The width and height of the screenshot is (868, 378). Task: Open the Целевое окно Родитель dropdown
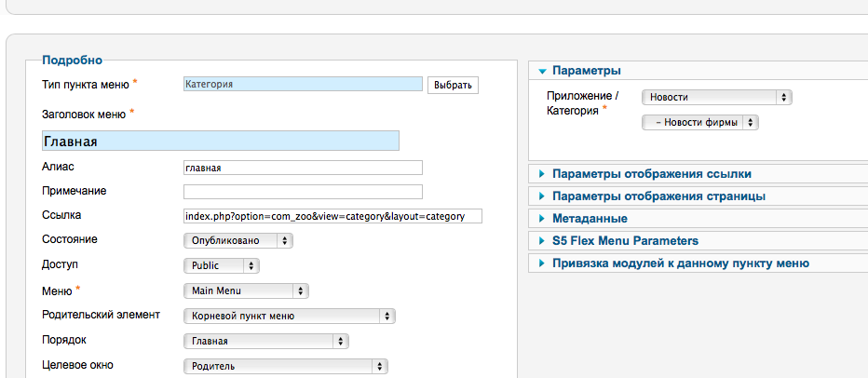point(286,366)
